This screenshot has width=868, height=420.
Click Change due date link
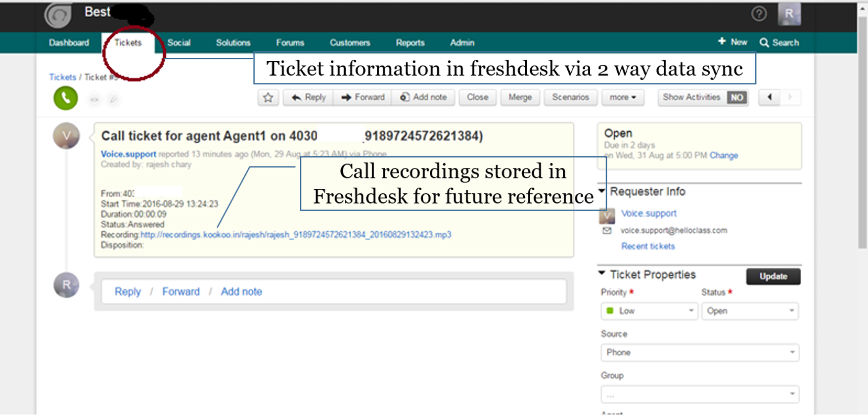[x=724, y=156]
